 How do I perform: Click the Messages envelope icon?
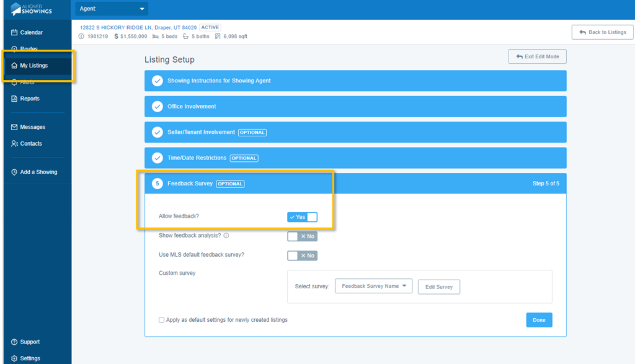click(x=14, y=127)
